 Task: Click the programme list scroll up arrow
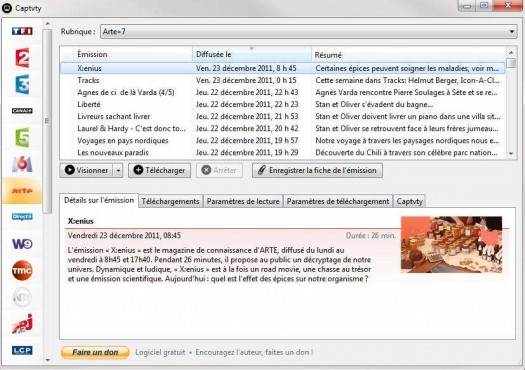[511, 53]
